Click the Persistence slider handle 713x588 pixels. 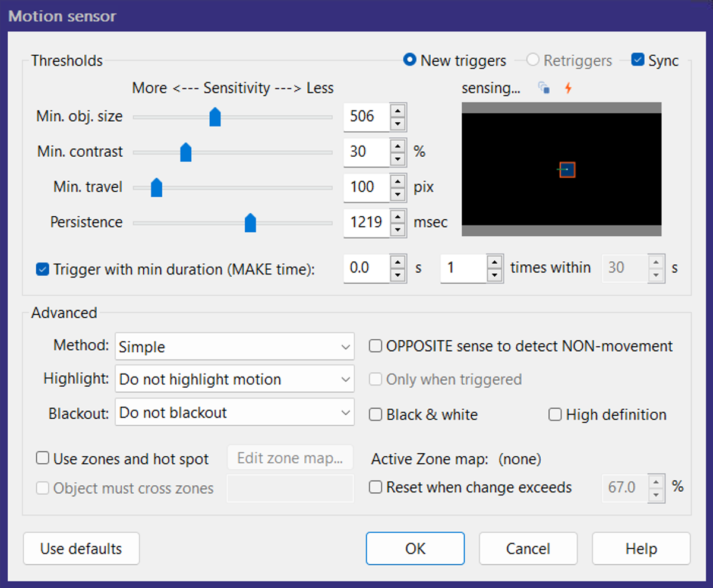(x=250, y=223)
